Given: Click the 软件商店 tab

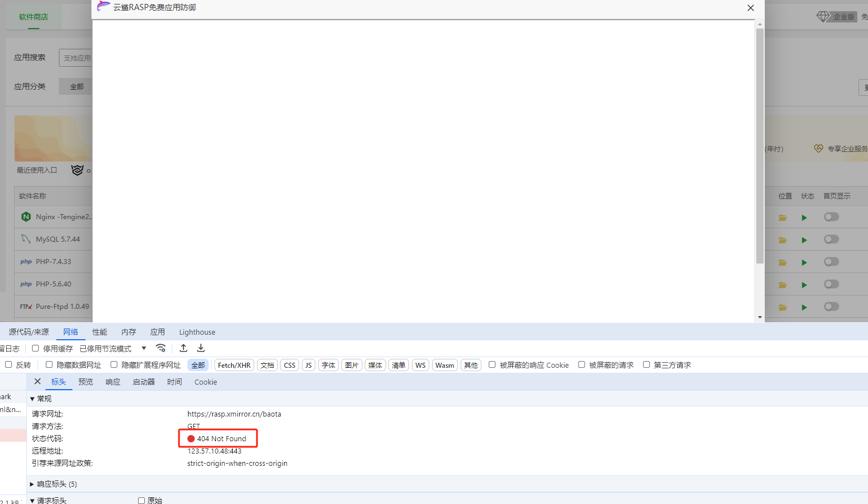Looking at the screenshot, I should coord(34,17).
